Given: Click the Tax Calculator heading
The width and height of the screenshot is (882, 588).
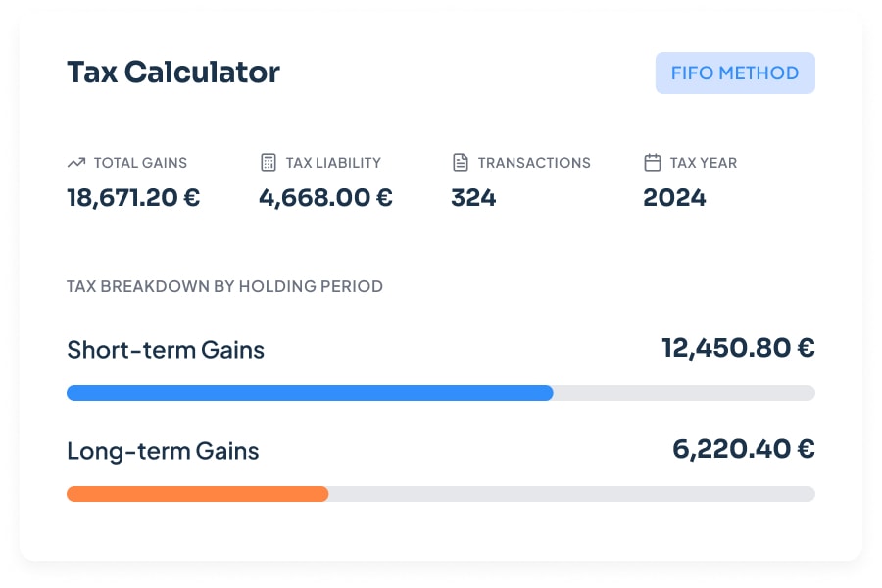Looking at the screenshot, I should pyautogui.click(x=173, y=72).
